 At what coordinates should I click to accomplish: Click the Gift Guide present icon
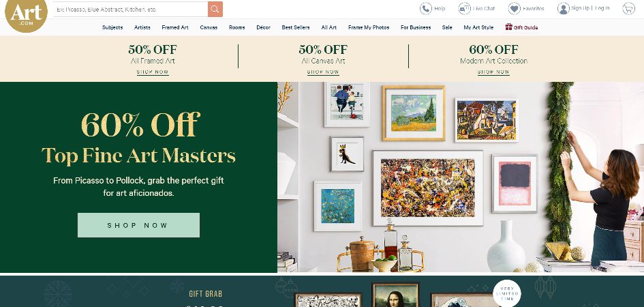pos(508,27)
